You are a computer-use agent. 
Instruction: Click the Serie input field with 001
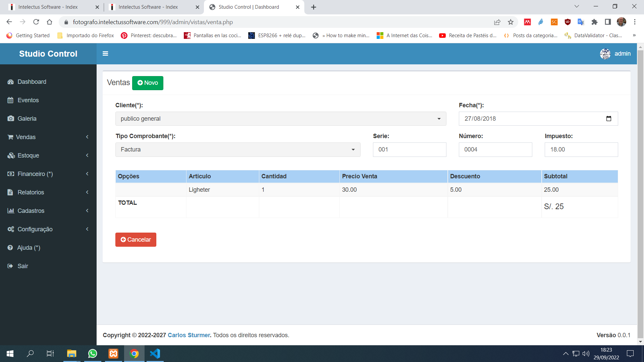pyautogui.click(x=410, y=149)
